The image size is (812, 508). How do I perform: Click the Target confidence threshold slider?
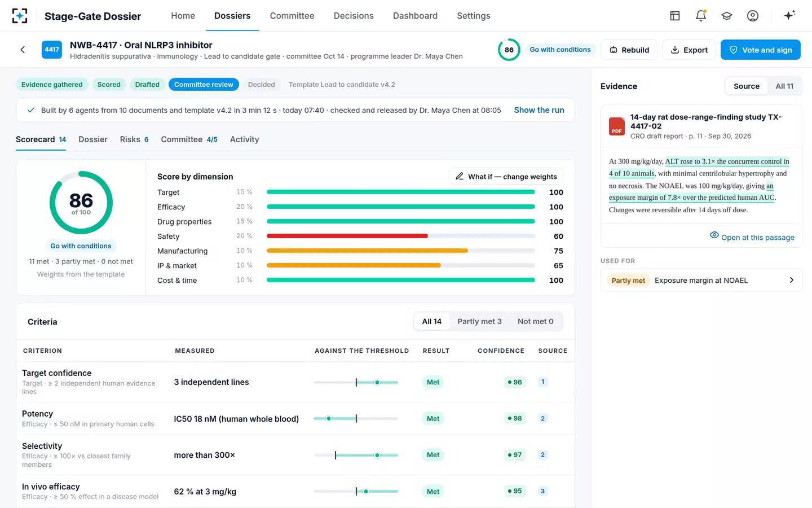click(x=356, y=382)
